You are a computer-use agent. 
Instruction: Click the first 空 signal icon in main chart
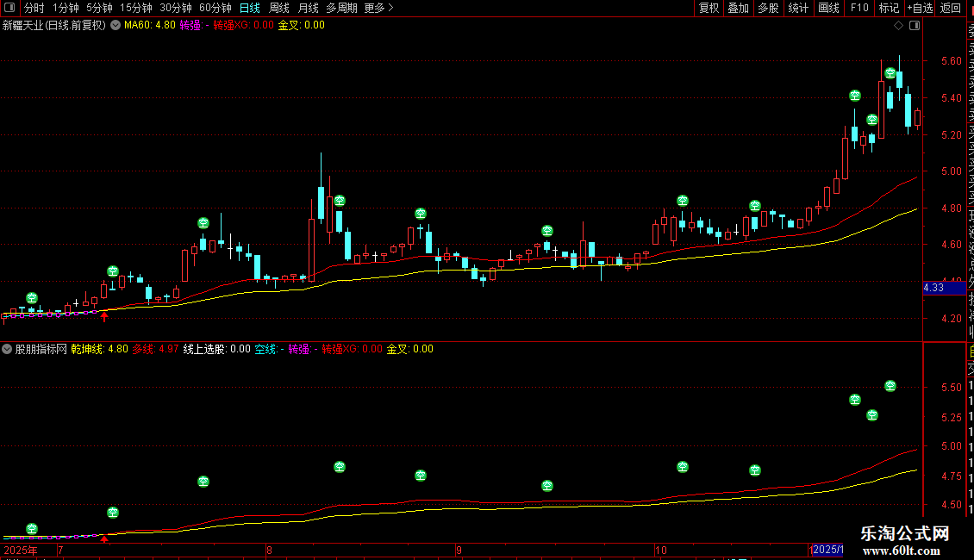click(32, 298)
